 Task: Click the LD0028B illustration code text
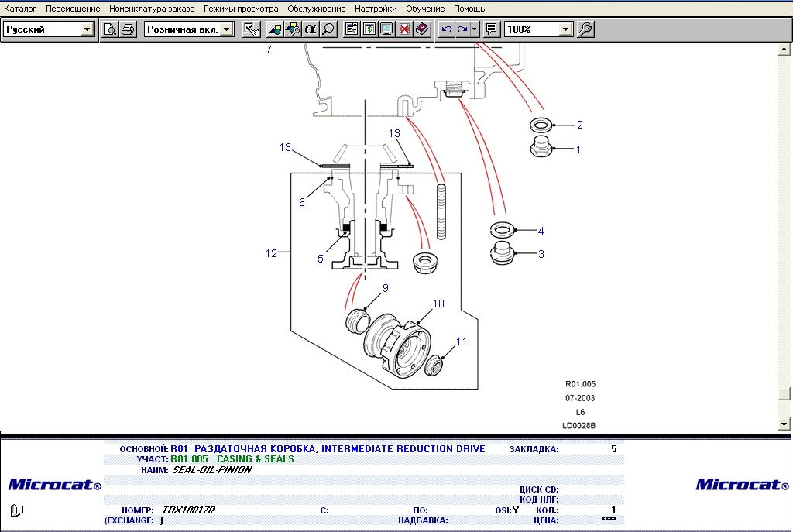[579, 426]
